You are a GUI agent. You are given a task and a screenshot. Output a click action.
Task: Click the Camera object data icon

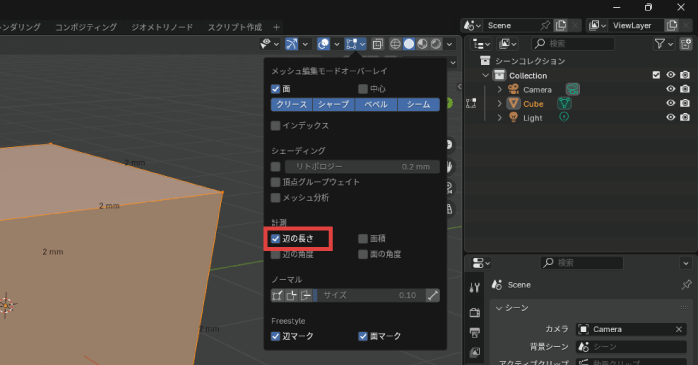[573, 89]
